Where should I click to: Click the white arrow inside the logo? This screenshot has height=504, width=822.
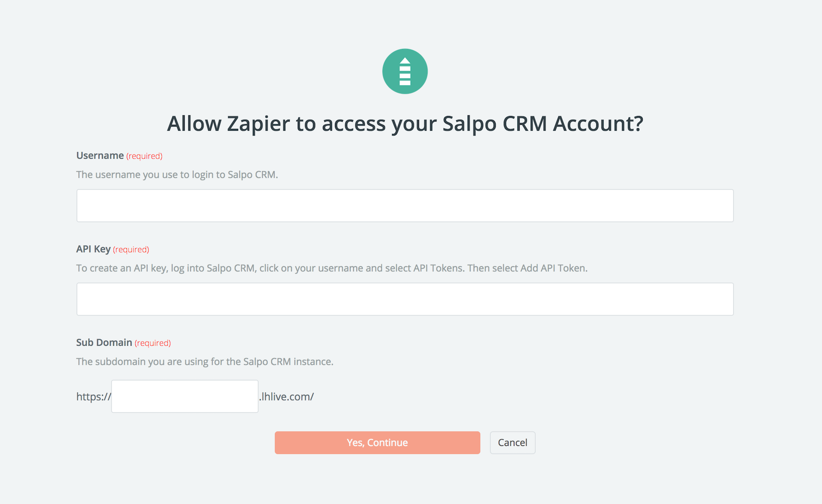pos(405,61)
